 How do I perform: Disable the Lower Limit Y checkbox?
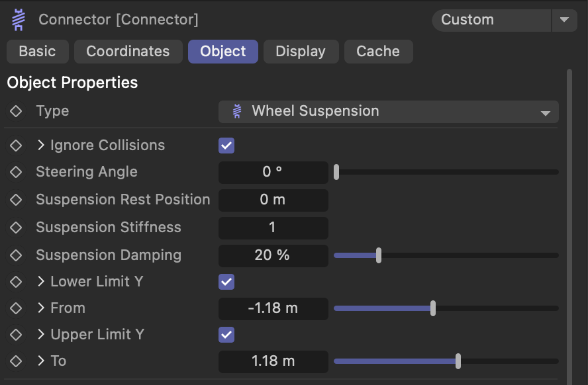pyautogui.click(x=226, y=282)
